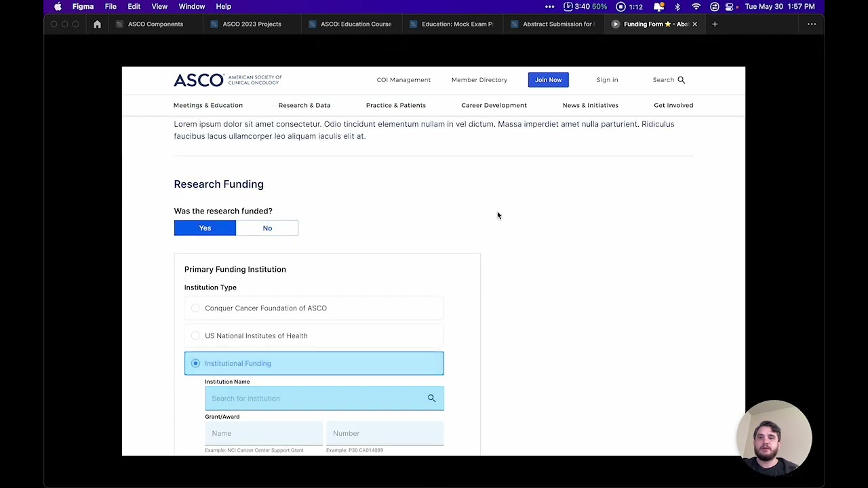Open the Apple menu

point(58,7)
